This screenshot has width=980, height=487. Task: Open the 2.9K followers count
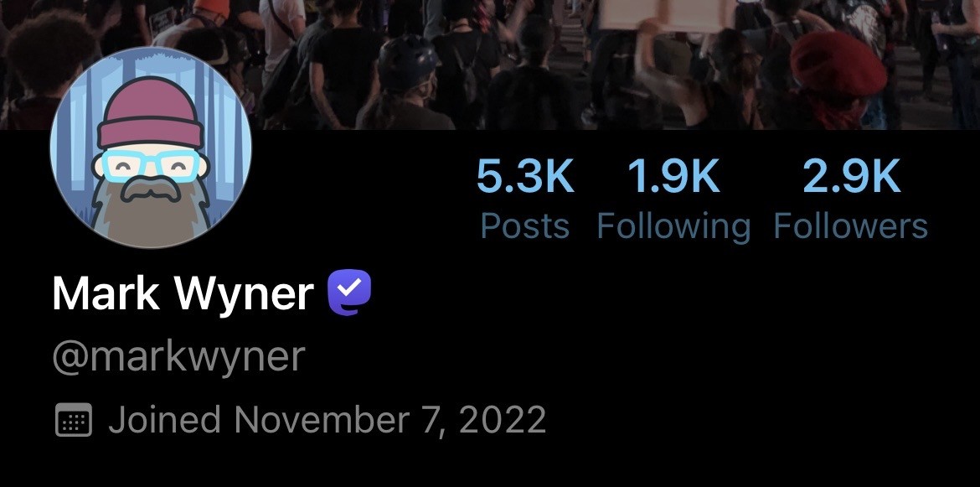pos(851,177)
